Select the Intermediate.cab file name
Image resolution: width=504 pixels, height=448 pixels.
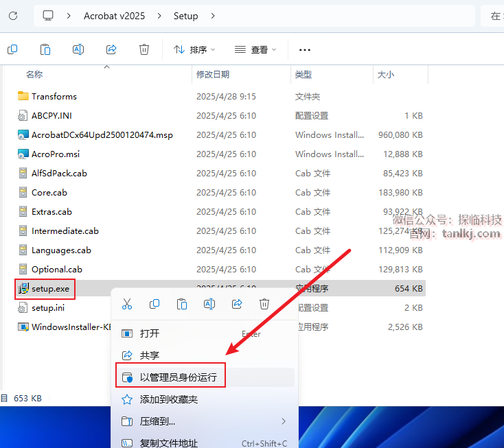[65, 231]
